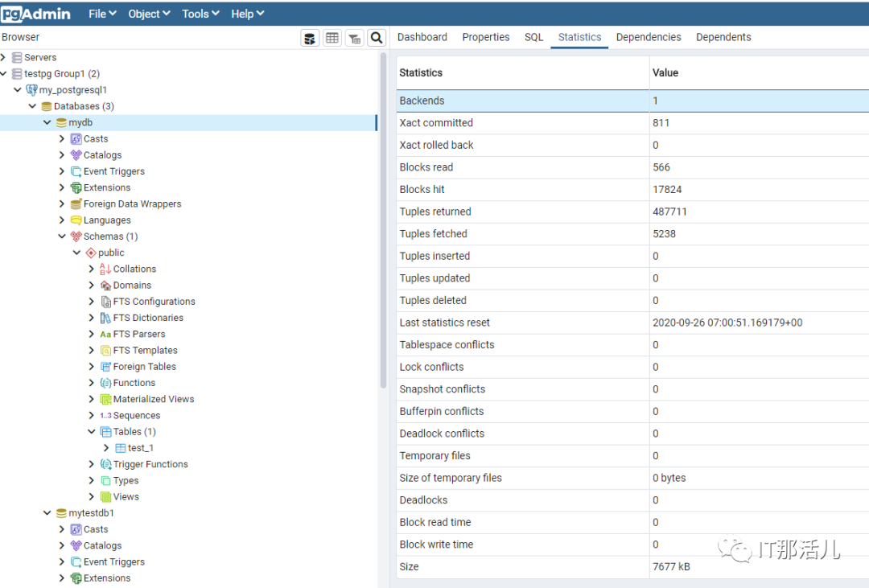Click the pgAdmin logo
Viewport: 869px width, 588px height.
click(36, 14)
